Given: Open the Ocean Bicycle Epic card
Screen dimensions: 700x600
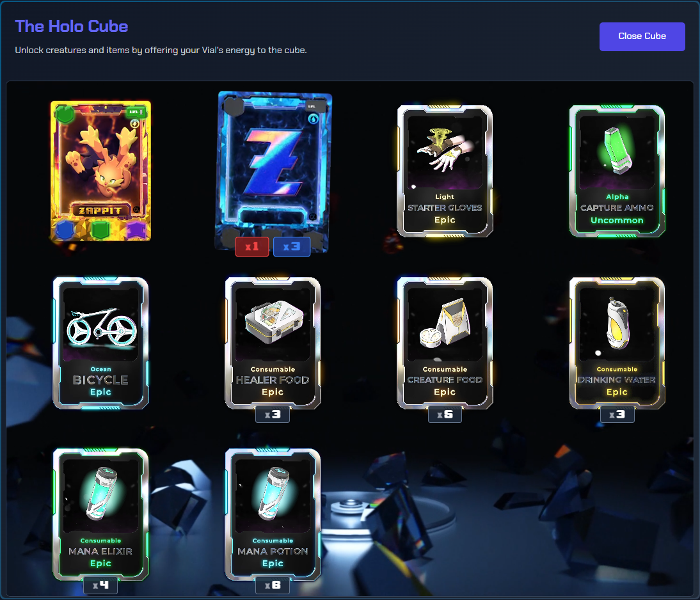Looking at the screenshot, I should click(101, 343).
